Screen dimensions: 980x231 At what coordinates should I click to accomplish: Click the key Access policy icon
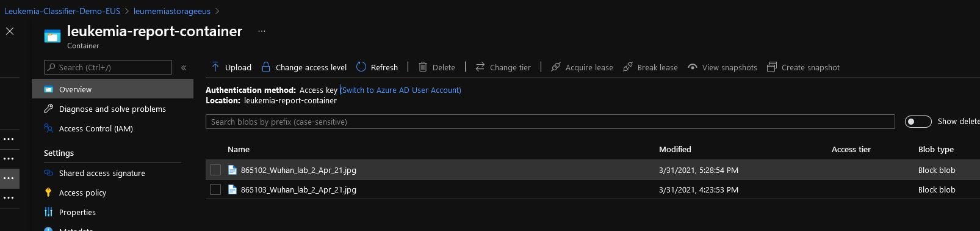pyautogui.click(x=48, y=193)
